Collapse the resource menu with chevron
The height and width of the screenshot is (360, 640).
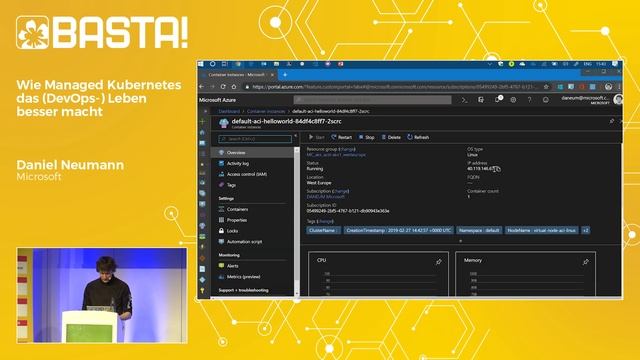(x=296, y=136)
